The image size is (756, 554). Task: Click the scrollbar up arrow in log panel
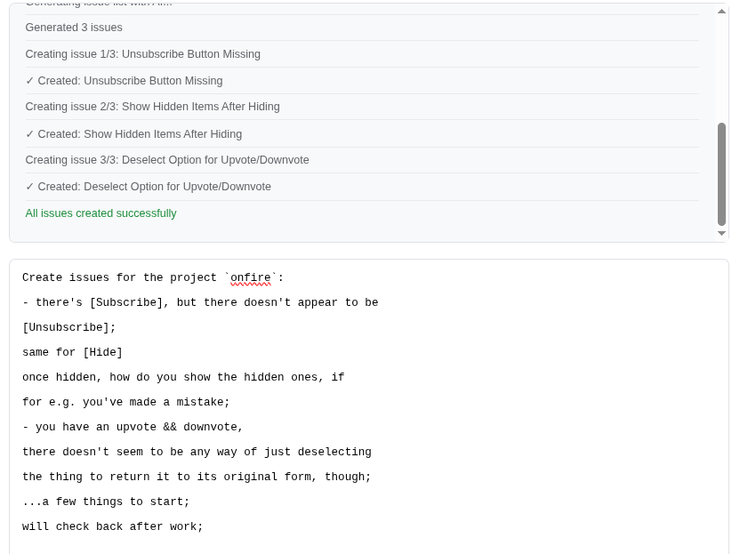[x=721, y=12]
